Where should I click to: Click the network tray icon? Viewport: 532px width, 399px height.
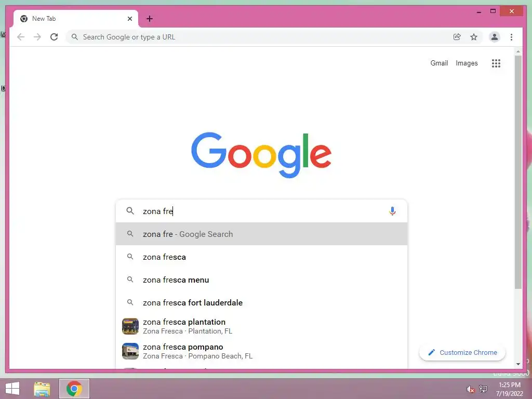[483, 389]
